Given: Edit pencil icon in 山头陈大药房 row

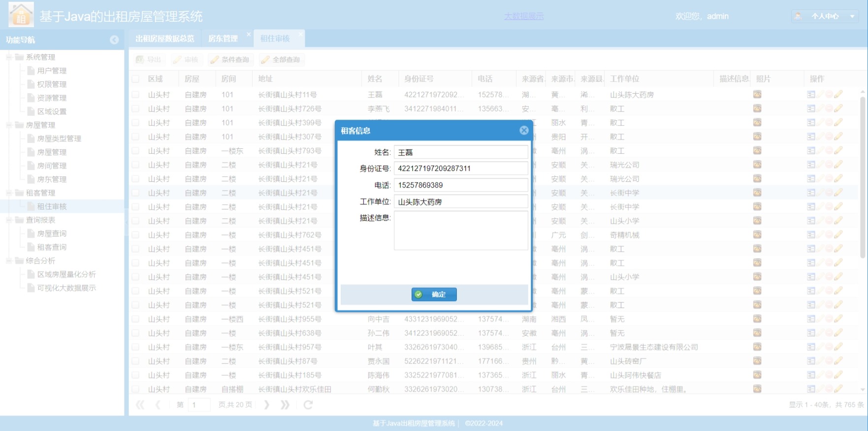Looking at the screenshot, I should point(838,94).
